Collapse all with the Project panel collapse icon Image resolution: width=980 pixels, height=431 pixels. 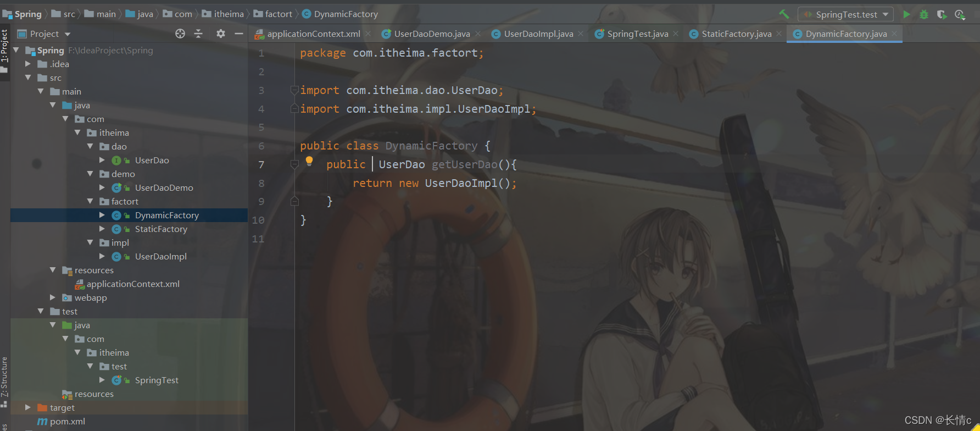[198, 34]
